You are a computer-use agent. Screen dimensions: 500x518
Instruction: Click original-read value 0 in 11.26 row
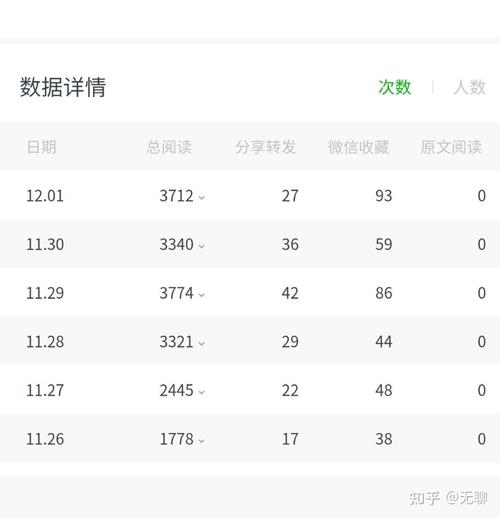tap(481, 439)
